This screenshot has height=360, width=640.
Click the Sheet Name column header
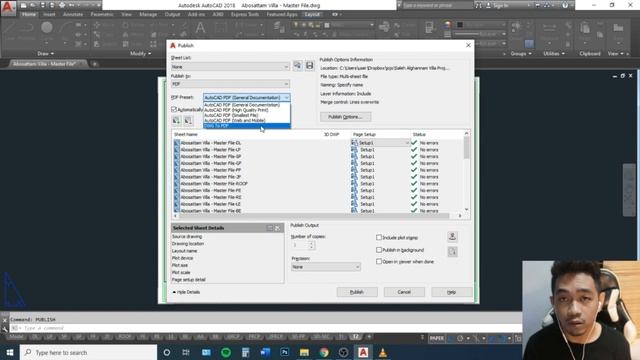[186, 134]
